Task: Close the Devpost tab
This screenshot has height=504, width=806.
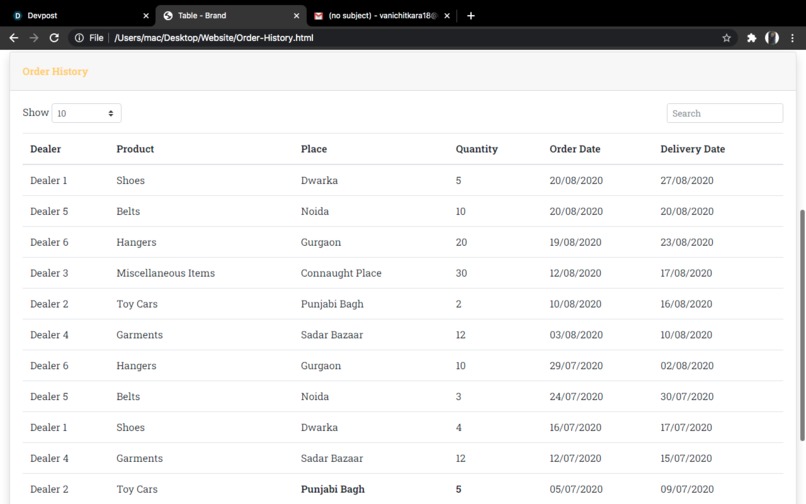Action: 146,15
